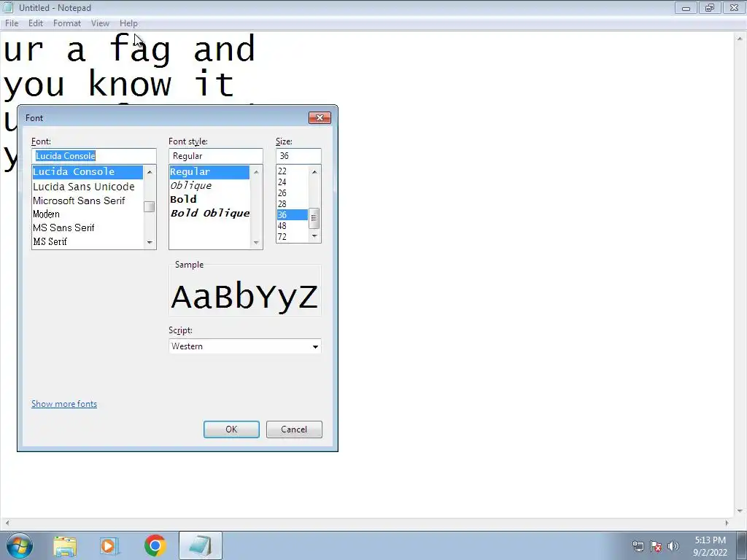The image size is (747, 560).
Task: Select font size 28
Action: coord(292,204)
